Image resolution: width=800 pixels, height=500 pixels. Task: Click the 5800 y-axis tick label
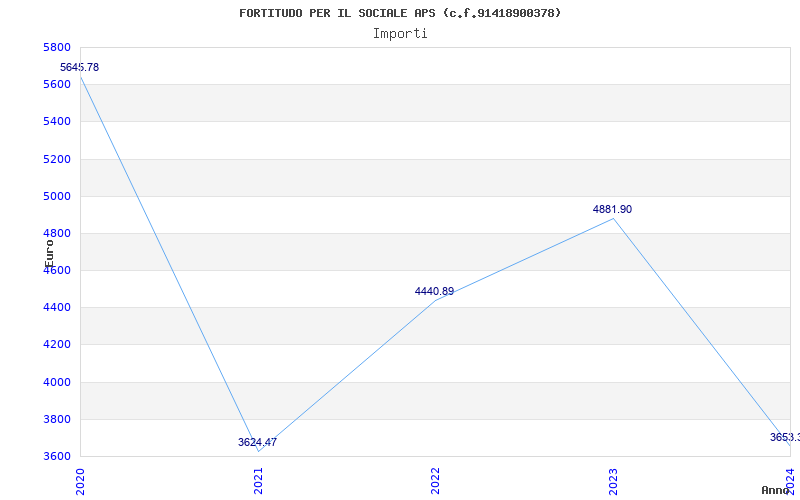57,47
